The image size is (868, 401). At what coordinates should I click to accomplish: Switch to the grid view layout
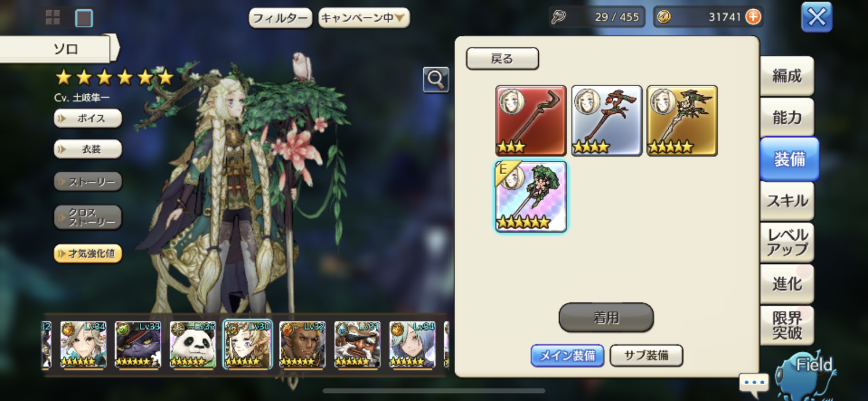point(53,18)
